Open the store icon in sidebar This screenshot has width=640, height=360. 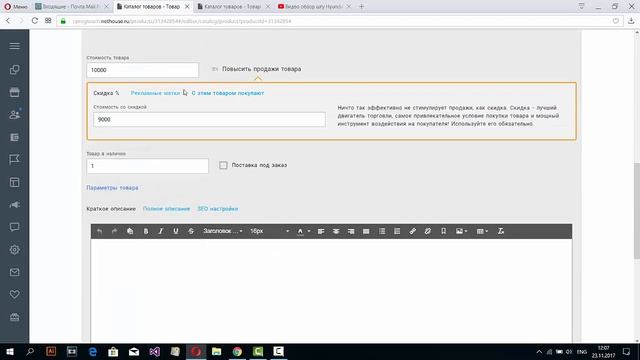click(x=15, y=92)
